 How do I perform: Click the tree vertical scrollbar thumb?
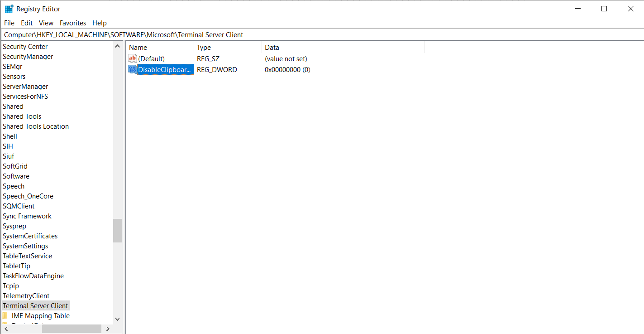118,231
